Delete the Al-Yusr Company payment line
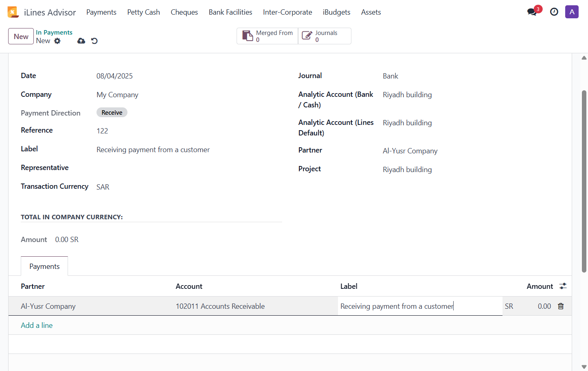 click(561, 306)
